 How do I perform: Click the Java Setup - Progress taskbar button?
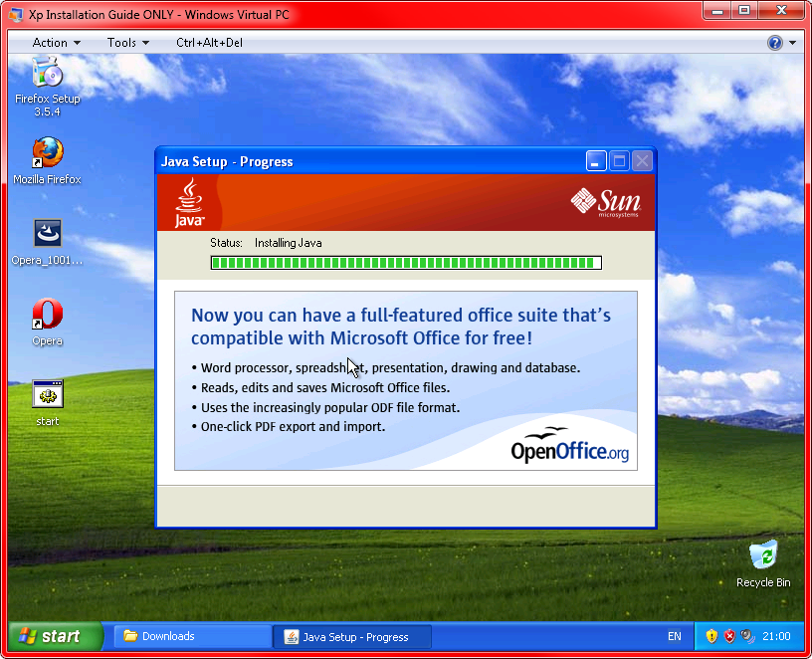click(x=352, y=637)
